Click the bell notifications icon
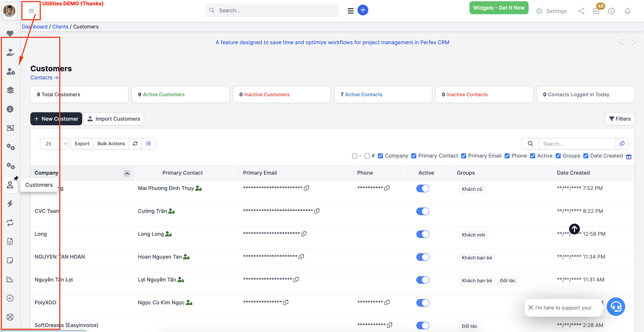644x332 pixels. (627, 11)
